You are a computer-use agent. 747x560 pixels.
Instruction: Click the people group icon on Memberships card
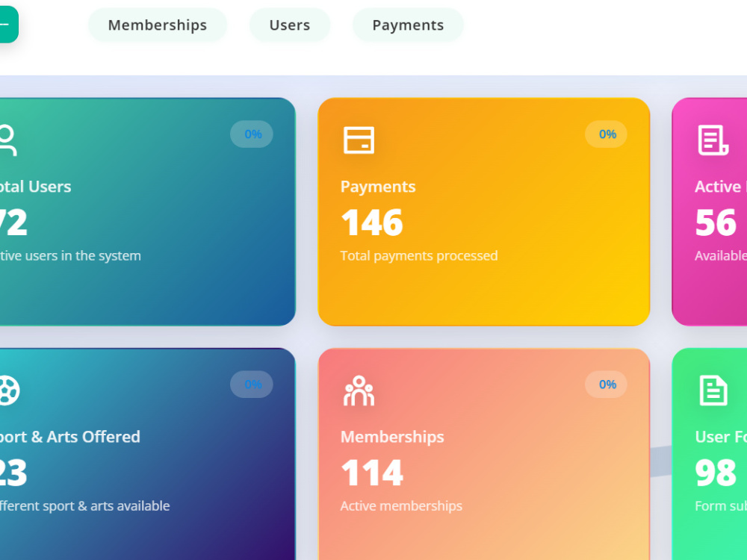(359, 391)
